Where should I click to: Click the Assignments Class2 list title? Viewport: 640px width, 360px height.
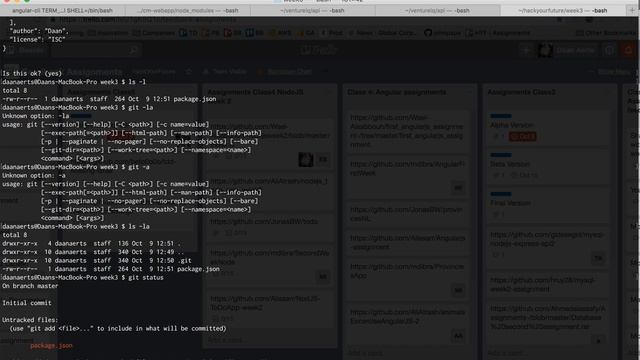(521, 92)
